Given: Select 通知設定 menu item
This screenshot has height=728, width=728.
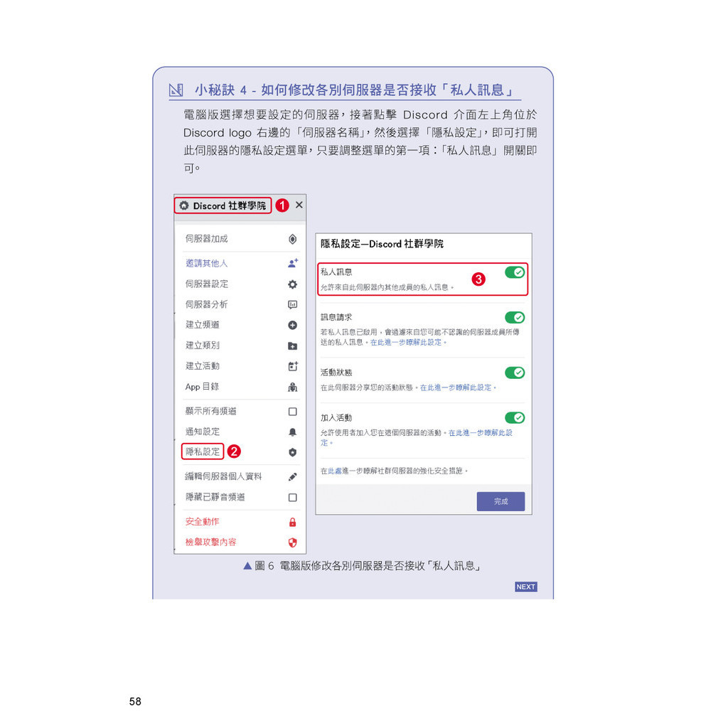Looking at the screenshot, I should [x=240, y=432].
